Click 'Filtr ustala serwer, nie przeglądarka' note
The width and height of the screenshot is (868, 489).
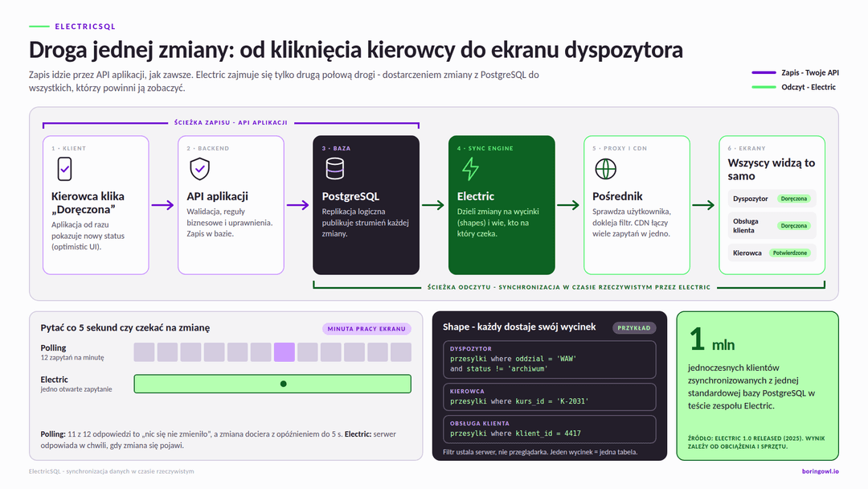coord(540,452)
